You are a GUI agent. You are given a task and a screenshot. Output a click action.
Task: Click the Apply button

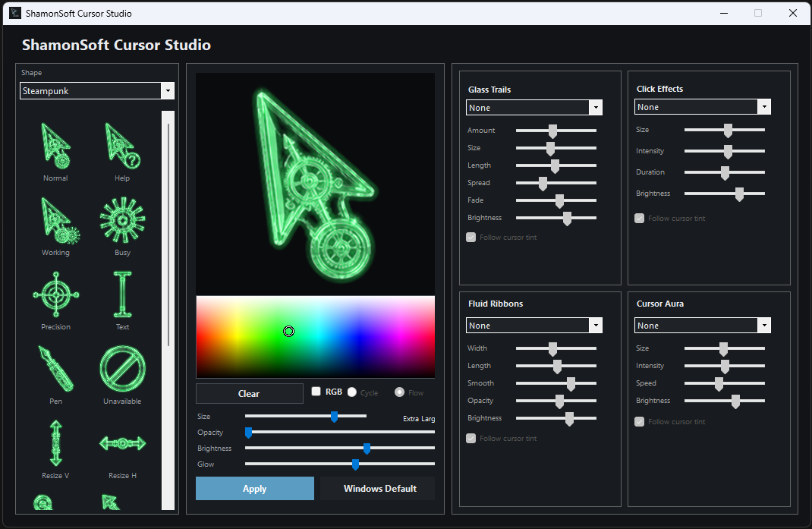click(255, 489)
